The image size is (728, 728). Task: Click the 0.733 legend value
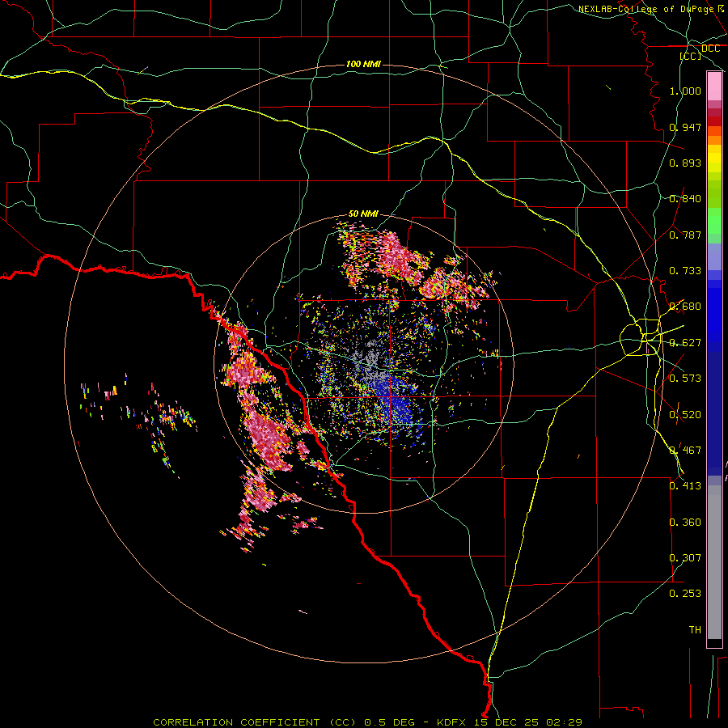click(685, 271)
